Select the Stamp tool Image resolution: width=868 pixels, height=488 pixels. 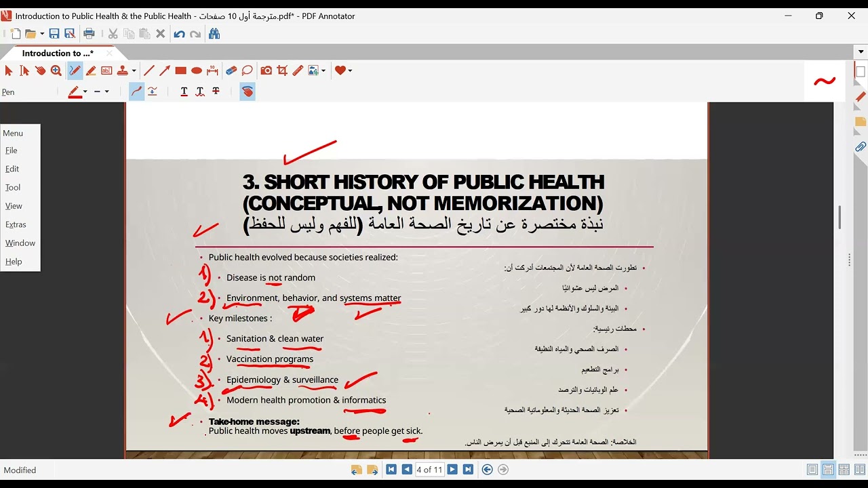[x=123, y=70]
